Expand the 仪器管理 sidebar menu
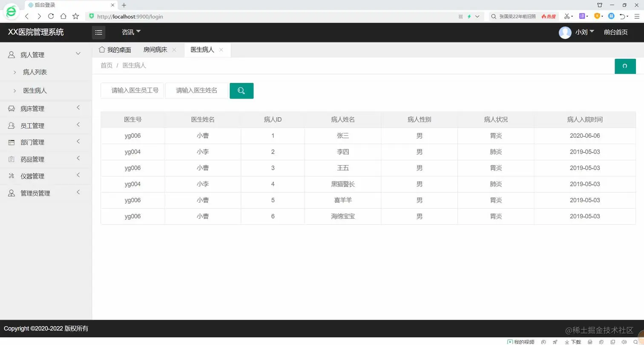 coord(46,176)
